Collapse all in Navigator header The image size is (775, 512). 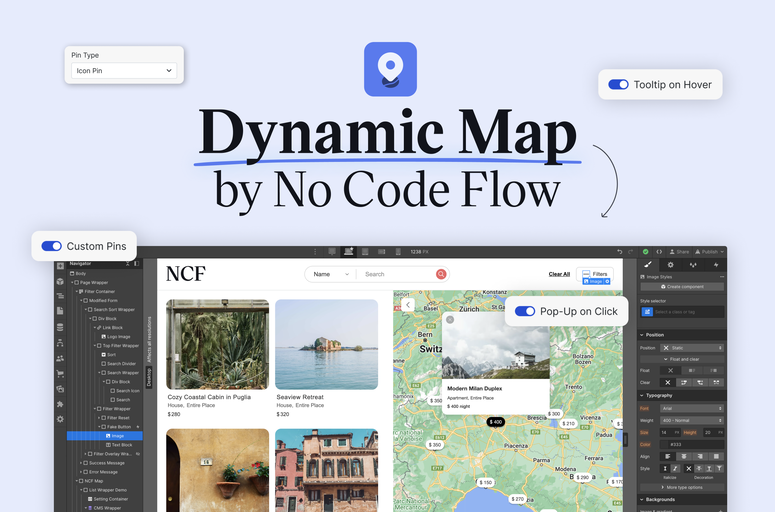[128, 263]
